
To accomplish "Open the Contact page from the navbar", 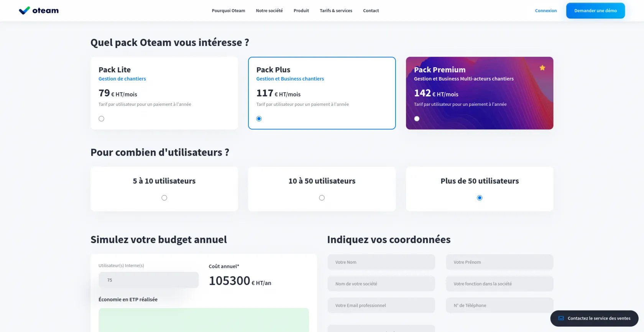I will tap(371, 11).
